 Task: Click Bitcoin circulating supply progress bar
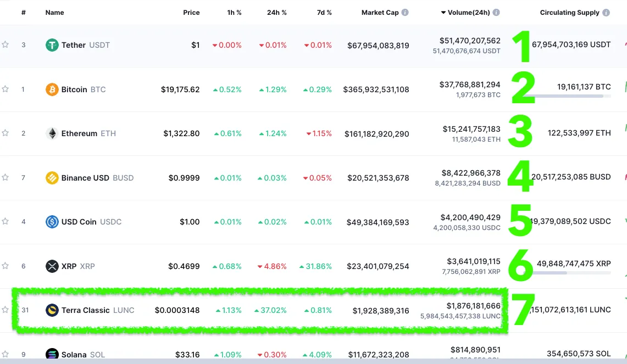[x=569, y=96]
